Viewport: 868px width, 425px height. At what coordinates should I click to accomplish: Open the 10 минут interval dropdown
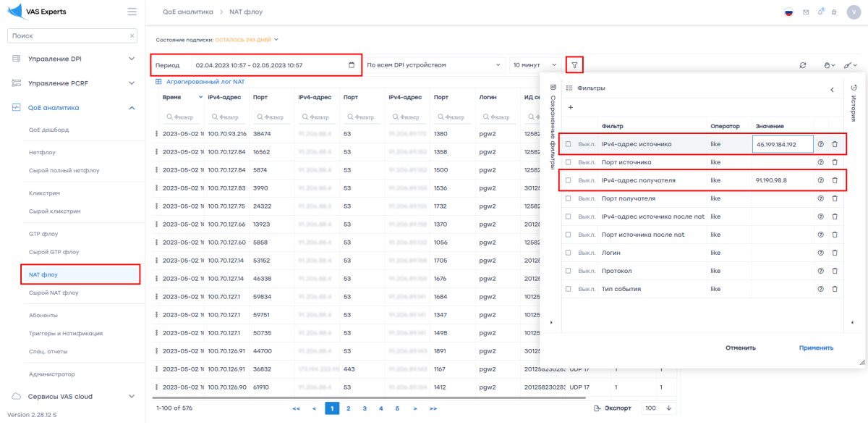click(x=535, y=65)
